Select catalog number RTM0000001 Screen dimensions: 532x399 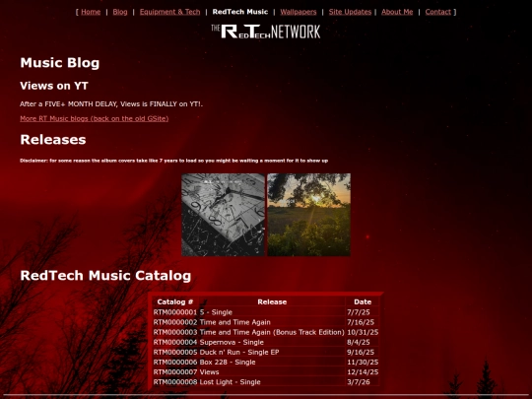coord(175,312)
